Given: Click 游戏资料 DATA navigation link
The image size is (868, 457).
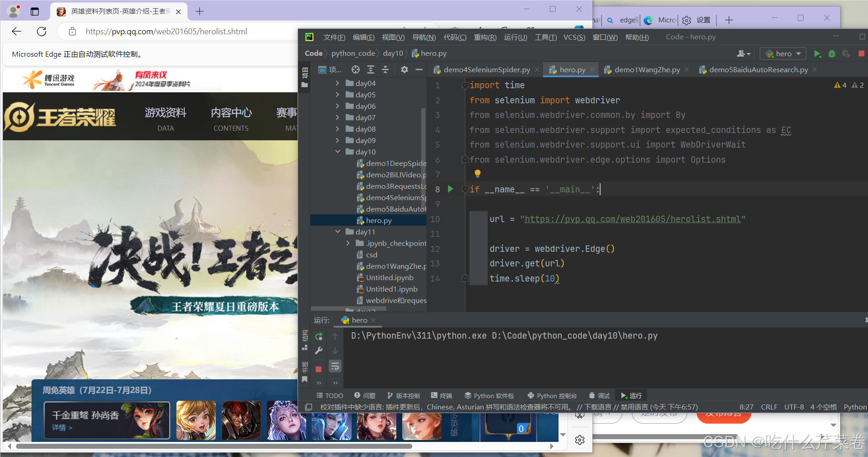Looking at the screenshot, I should pyautogui.click(x=165, y=118).
